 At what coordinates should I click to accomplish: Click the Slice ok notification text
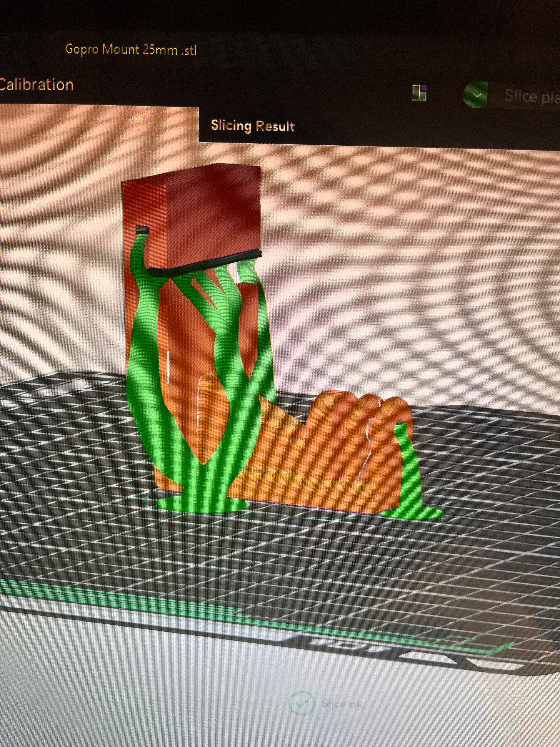pos(342,703)
